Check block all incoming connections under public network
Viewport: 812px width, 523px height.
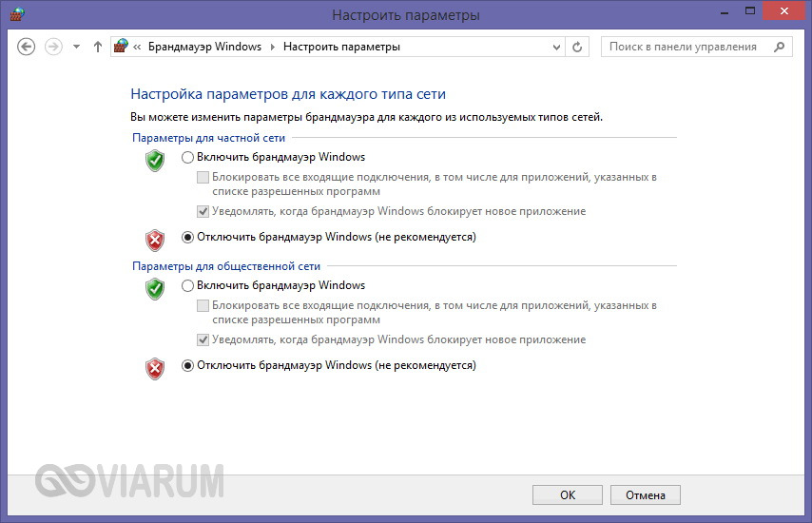[x=203, y=305]
